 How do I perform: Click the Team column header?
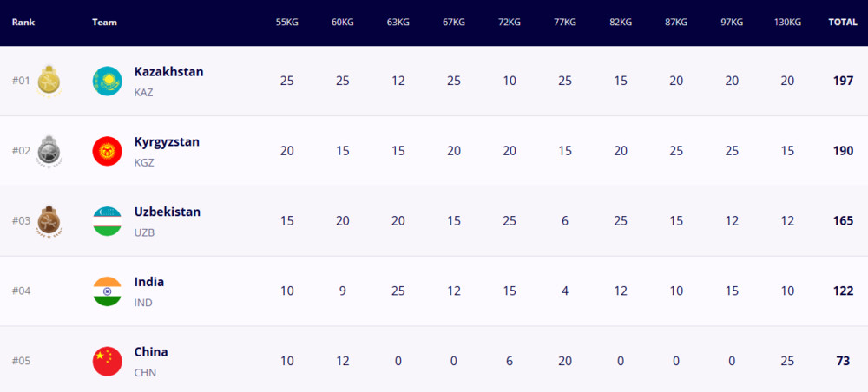point(105,23)
